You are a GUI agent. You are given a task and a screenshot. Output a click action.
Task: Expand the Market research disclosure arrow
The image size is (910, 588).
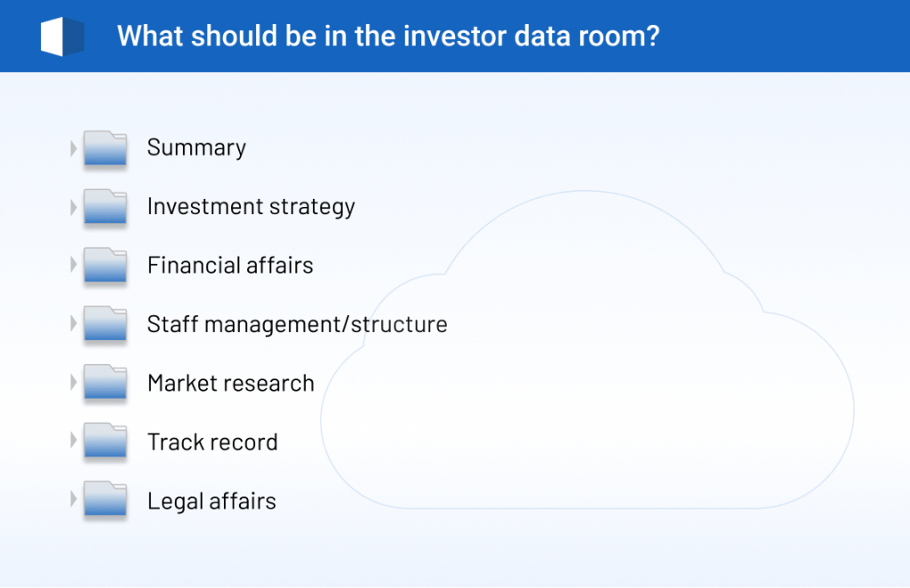(74, 383)
